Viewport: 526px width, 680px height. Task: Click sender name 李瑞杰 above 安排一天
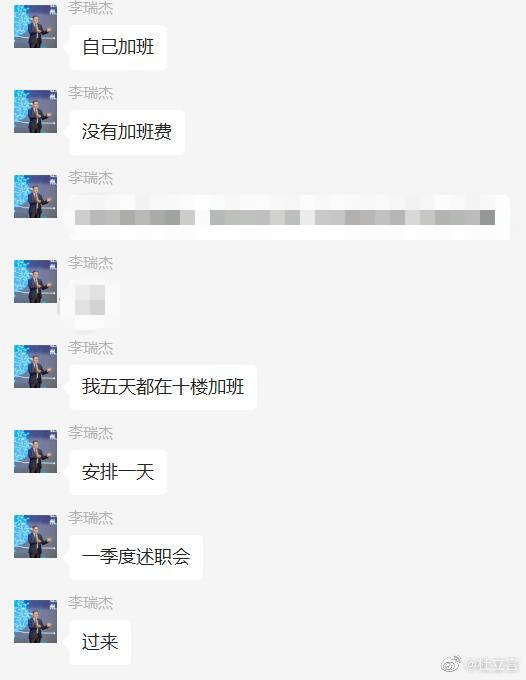coord(90,433)
